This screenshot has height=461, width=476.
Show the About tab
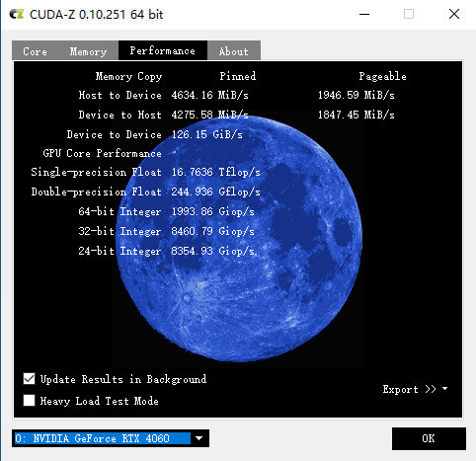pyautogui.click(x=234, y=51)
